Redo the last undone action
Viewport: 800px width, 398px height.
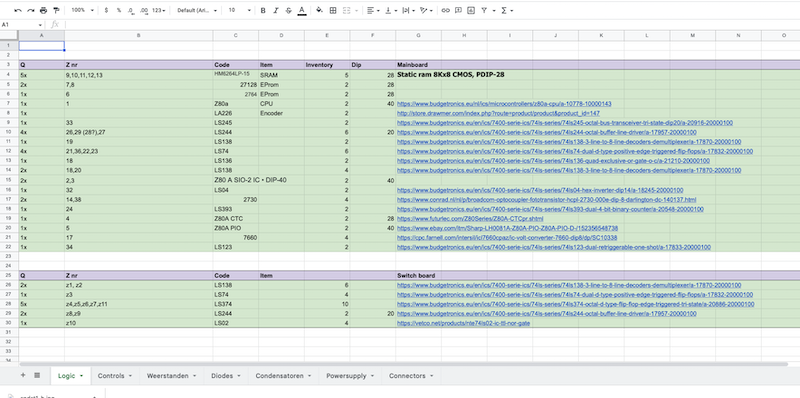click(x=31, y=10)
